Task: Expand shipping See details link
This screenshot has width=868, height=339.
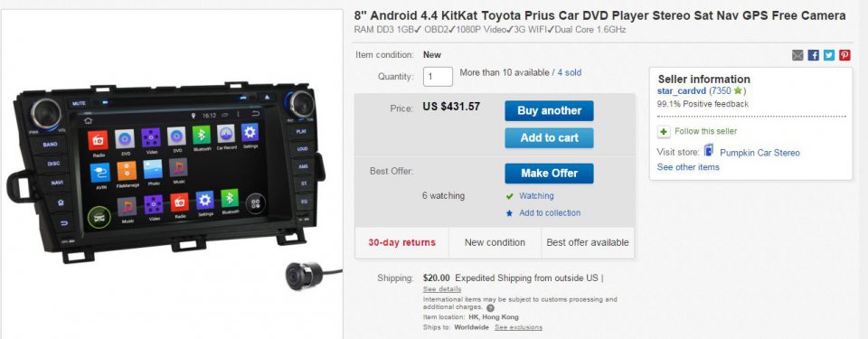Action: click(442, 289)
